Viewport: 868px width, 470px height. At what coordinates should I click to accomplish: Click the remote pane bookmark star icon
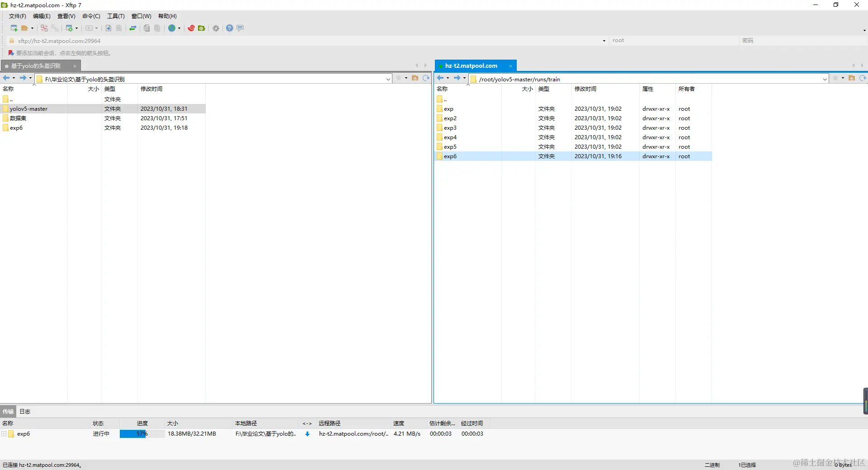click(835, 78)
